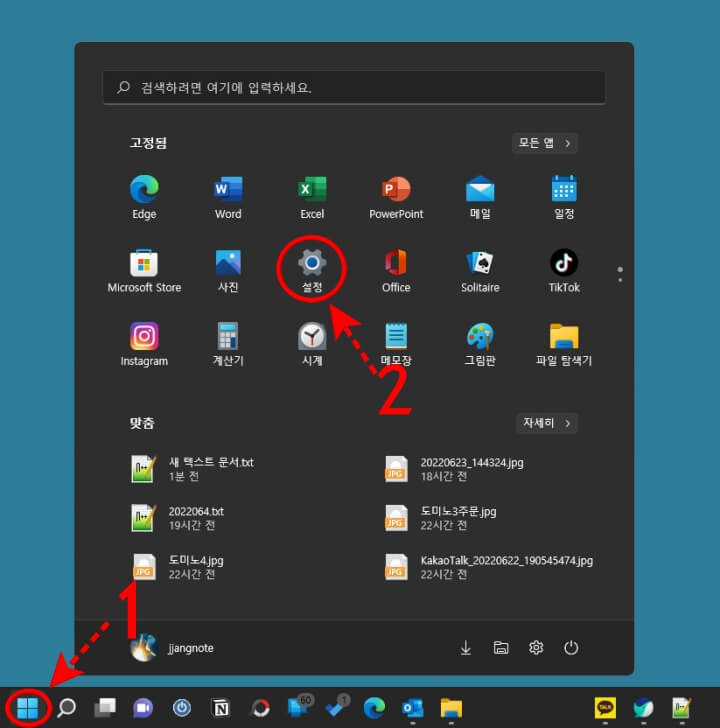This screenshot has height=728, width=720.
Task: Click the settings gear in Start footer
Action: (536, 648)
